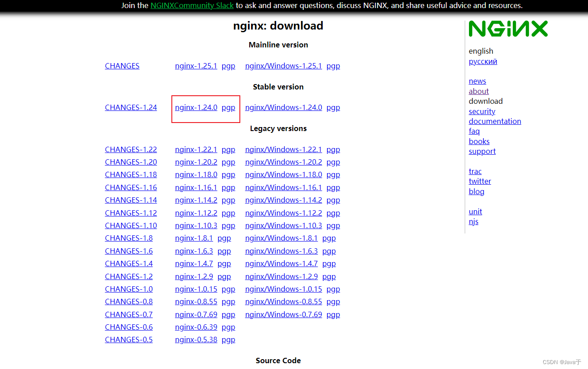This screenshot has height=369, width=588.
Task: Open the security page
Action: 482,111
